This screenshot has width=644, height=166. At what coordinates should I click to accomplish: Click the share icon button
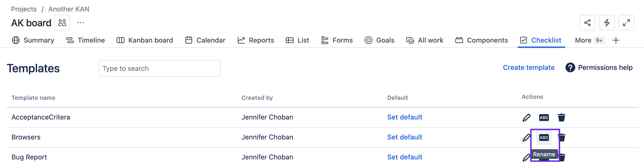[587, 23]
